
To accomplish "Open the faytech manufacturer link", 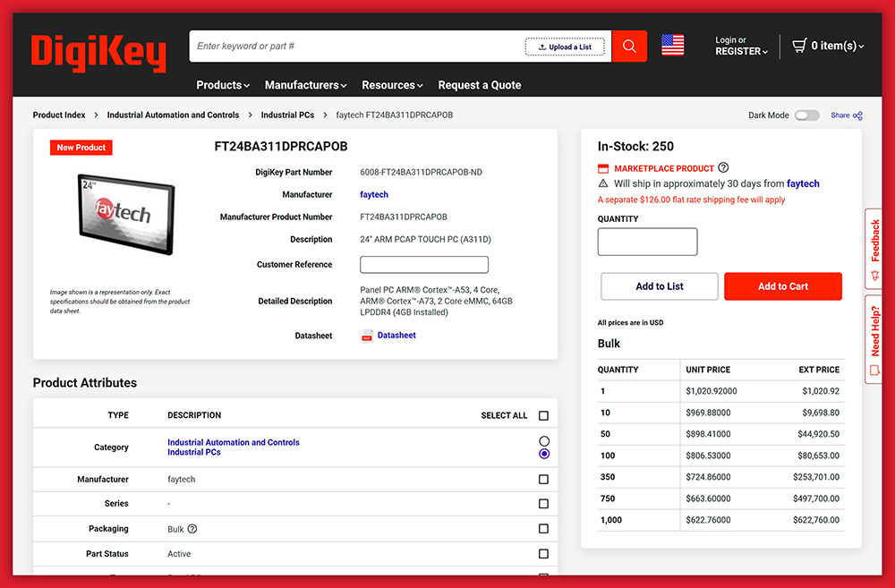I will pos(374,195).
